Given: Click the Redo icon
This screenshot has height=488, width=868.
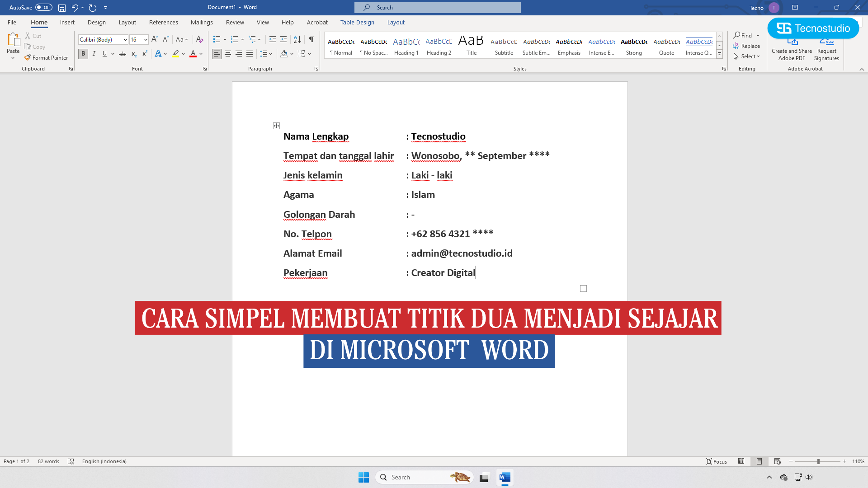Looking at the screenshot, I should point(93,8).
